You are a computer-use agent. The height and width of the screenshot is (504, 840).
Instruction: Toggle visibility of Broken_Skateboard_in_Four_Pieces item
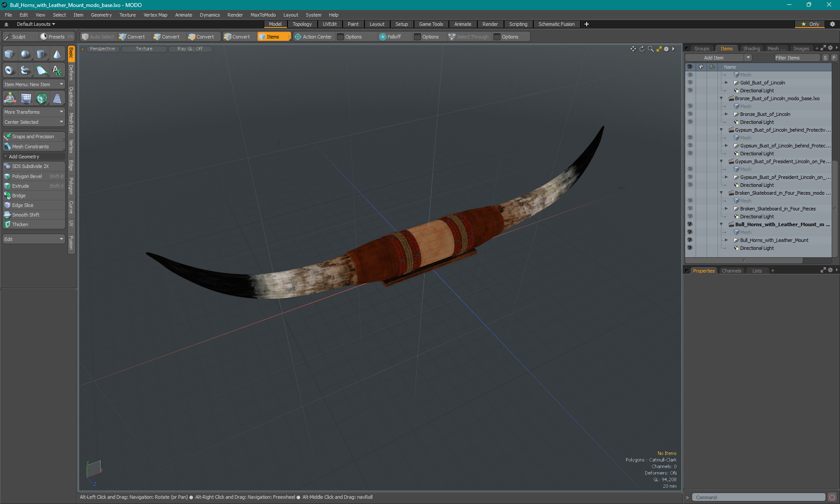pyautogui.click(x=690, y=209)
